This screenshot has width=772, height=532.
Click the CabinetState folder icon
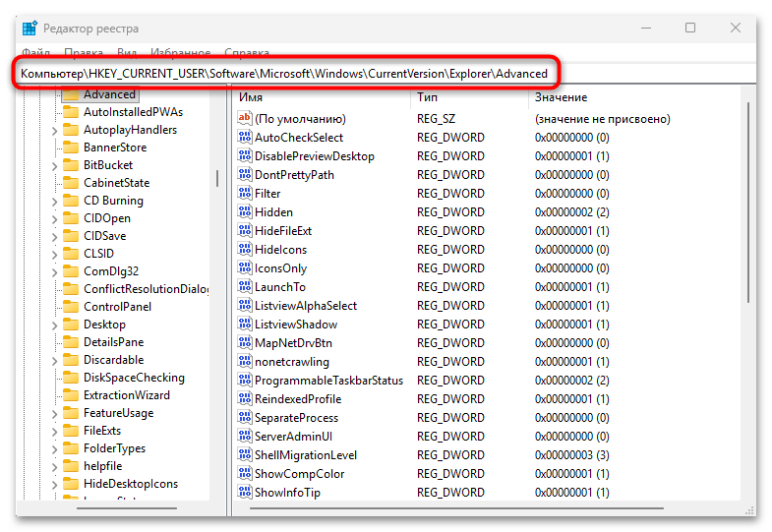(x=71, y=183)
